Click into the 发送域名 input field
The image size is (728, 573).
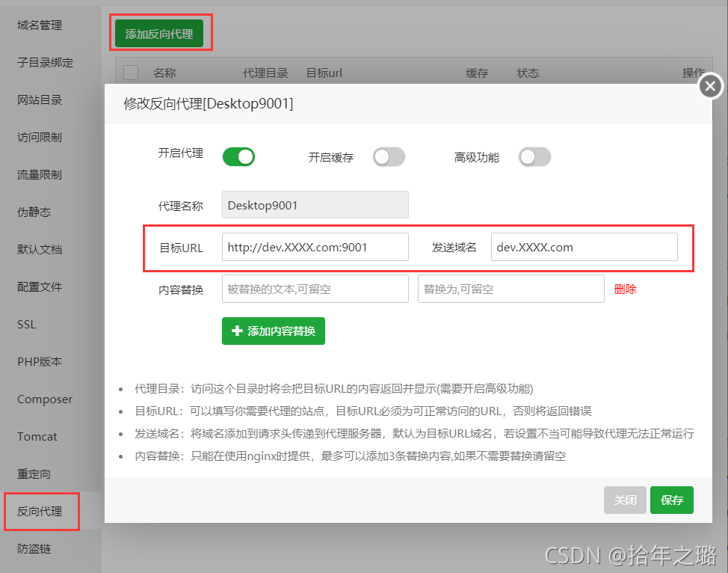pyautogui.click(x=584, y=247)
